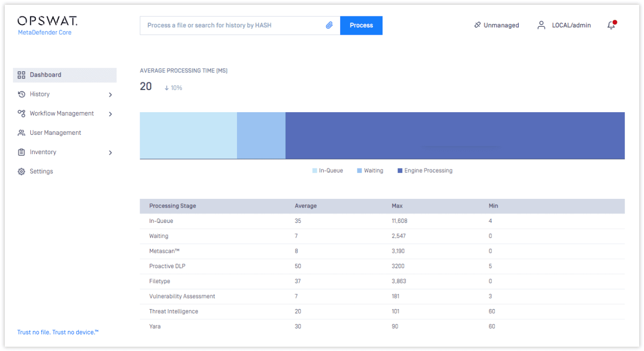Open the Dashboard menu item
The height and width of the screenshot is (351, 644).
(x=65, y=75)
